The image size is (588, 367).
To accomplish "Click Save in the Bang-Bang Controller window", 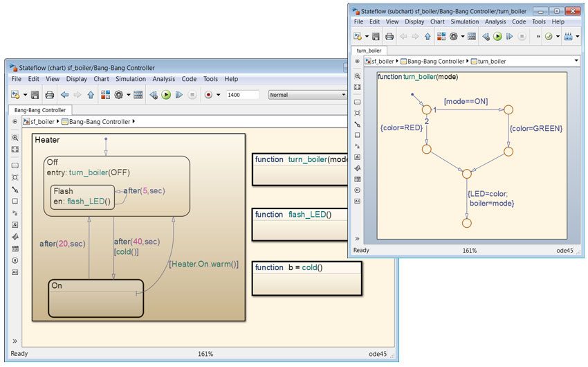I will pyautogui.click(x=35, y=95).
